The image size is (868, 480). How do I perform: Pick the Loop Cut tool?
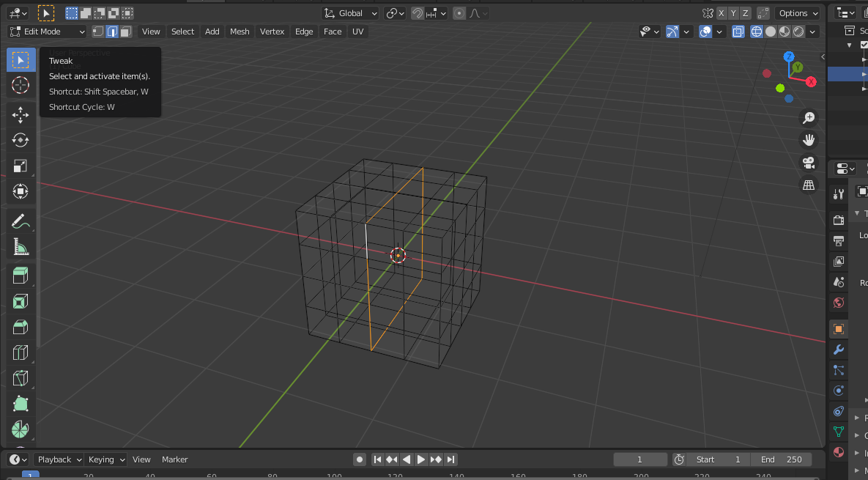(x=21, y=352)
